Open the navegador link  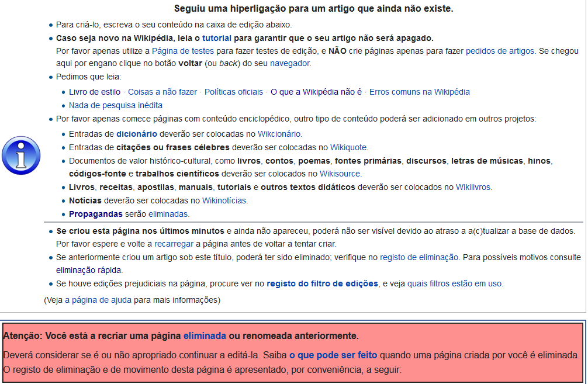tap(290, 63)
